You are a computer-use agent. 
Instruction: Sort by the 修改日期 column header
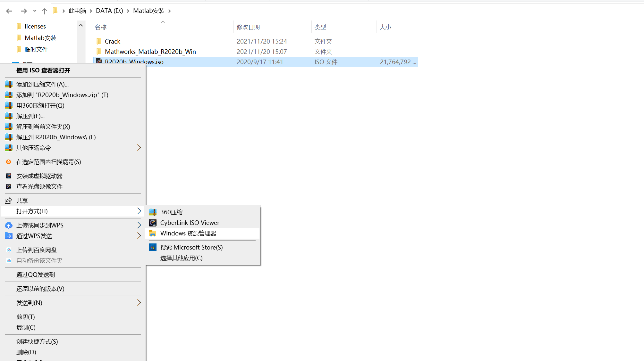coord(248,27)
